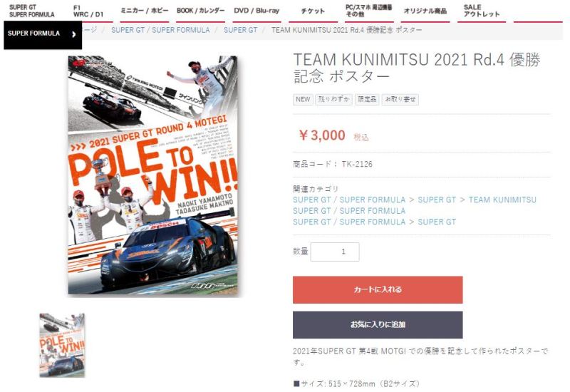Open the DVD / Blu-ray menu

(256, 11)
